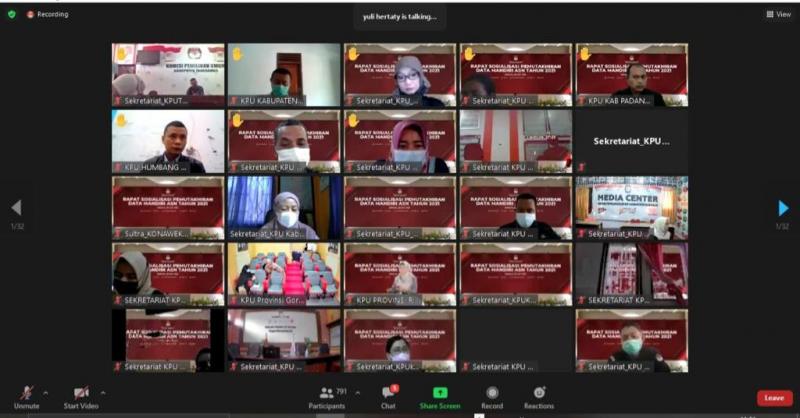Click the Sutra_KONAWEK participant tile
This screenshot has width=800, height=418.
point(168,208)
